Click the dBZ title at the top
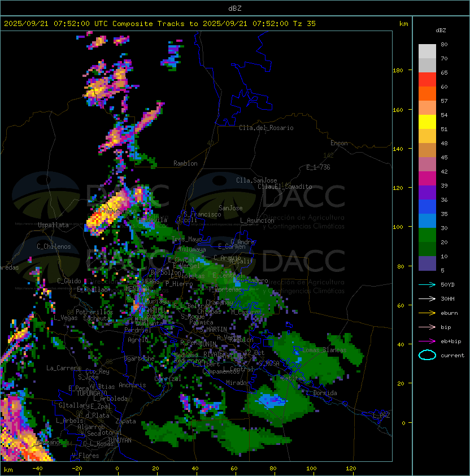This screenshot has width=470, height=476. click(x=235, y=8)
